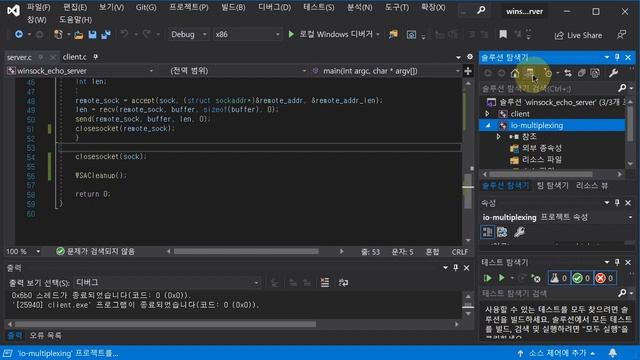Toggle auto-hide pin of the Solution Explorer panel
The height and width of the screenshot is (360, 640).
point(617,57)
